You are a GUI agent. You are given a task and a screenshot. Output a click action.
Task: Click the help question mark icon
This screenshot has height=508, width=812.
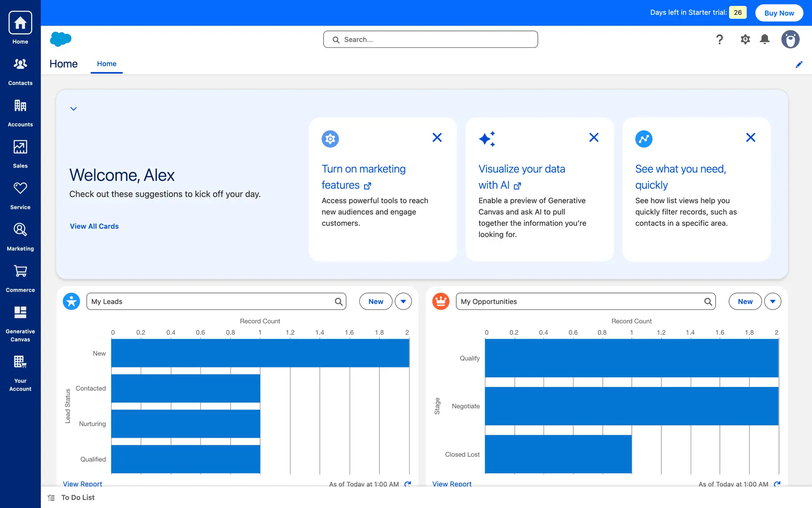(719, 39)
